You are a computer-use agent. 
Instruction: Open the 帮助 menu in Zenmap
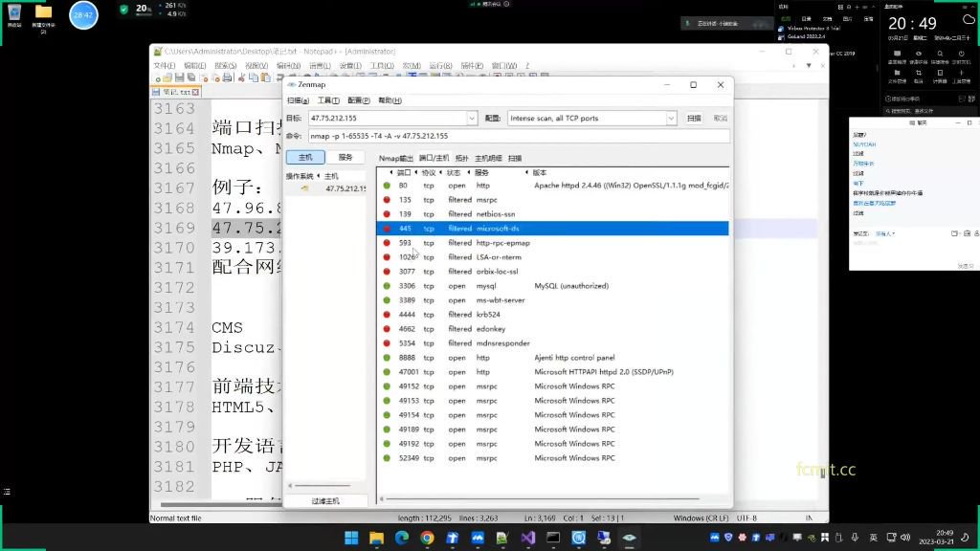pyautogui.click(x=390, y=100)
